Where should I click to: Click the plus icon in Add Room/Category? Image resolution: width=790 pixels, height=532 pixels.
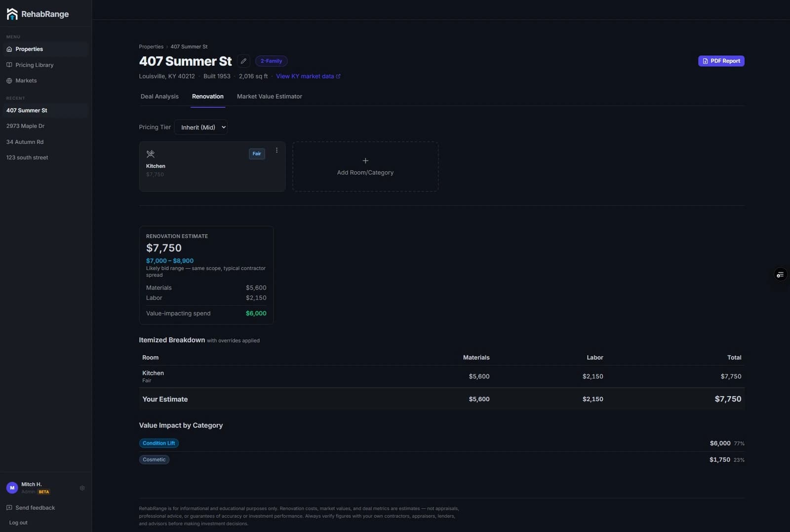[365, 161]
